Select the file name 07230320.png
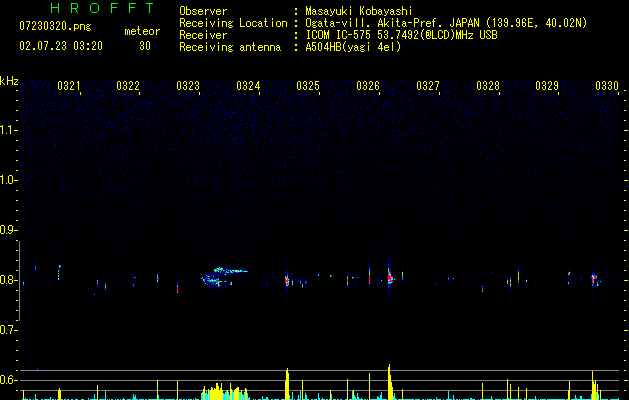 pyautogui.click(x=55, y=27)
